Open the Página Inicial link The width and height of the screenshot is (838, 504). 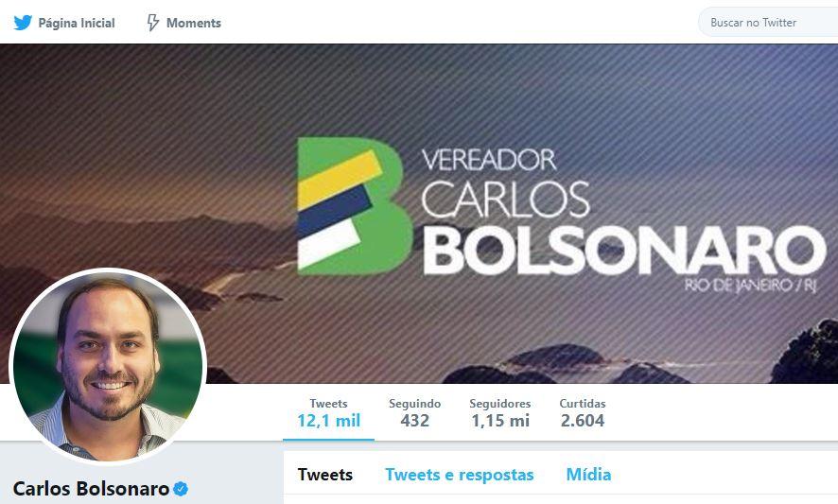click(64, 23)
